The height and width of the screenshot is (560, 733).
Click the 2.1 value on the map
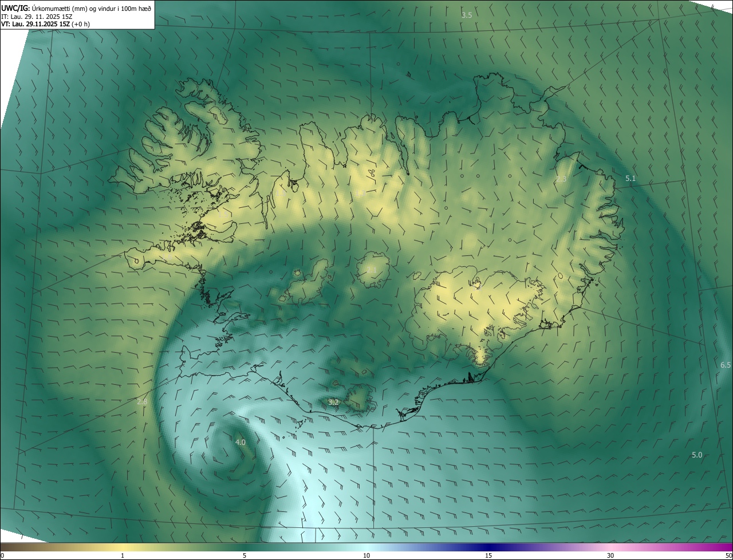tap(372, 270)
